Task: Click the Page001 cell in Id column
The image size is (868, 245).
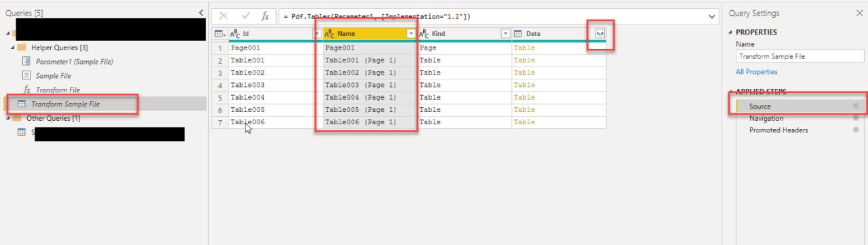Action: 275,48
